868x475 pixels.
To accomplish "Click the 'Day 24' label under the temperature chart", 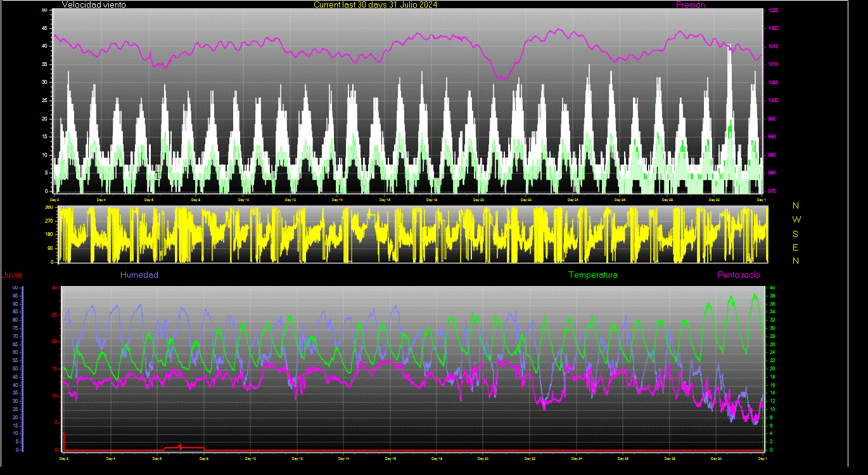I will [577, 458].
